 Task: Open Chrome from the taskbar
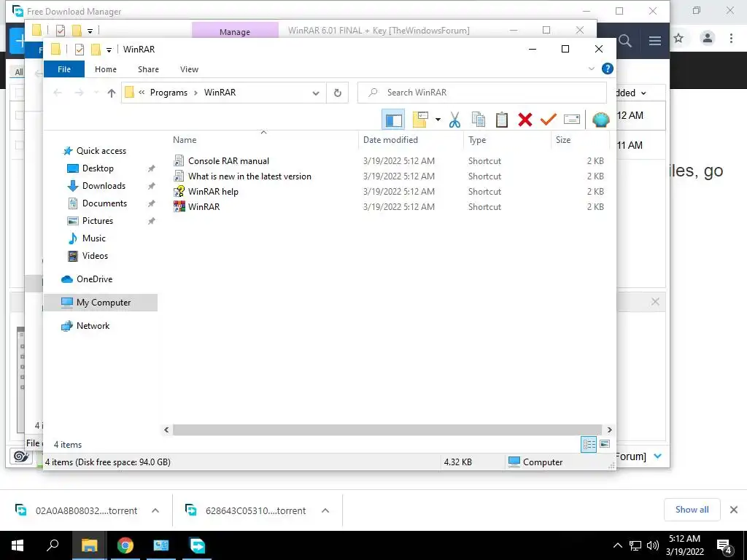pyautogui.click(x=125, y=545)
